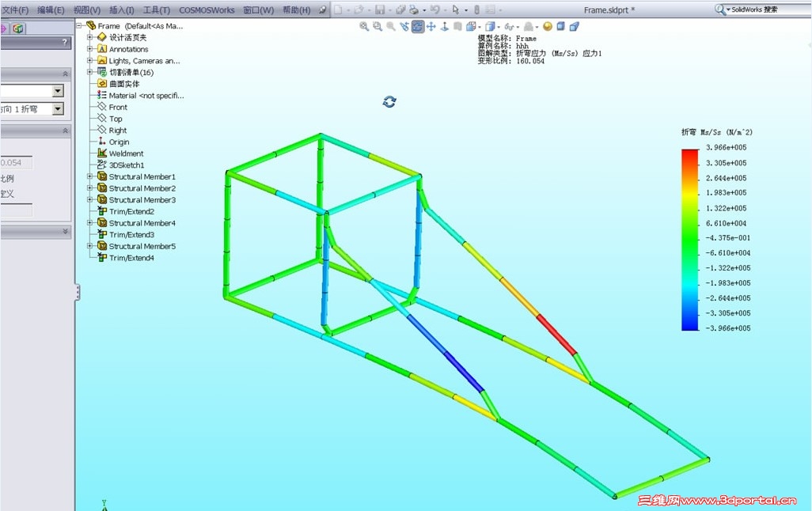This screenshot has width=812, height=511.
Task: Select the Weldment feature icon row
Action: point(120,153)
